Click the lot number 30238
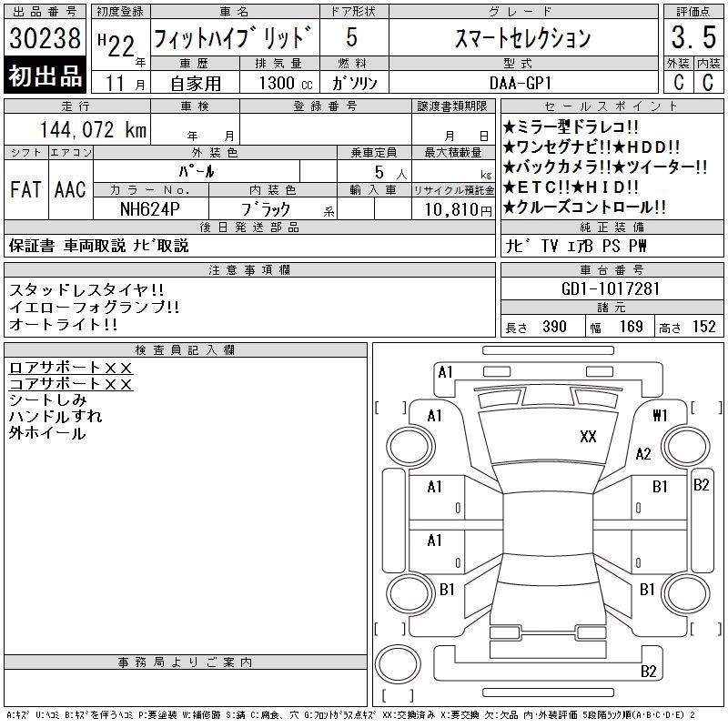Viewport: 728px width, 728px height. coord(45,37)
